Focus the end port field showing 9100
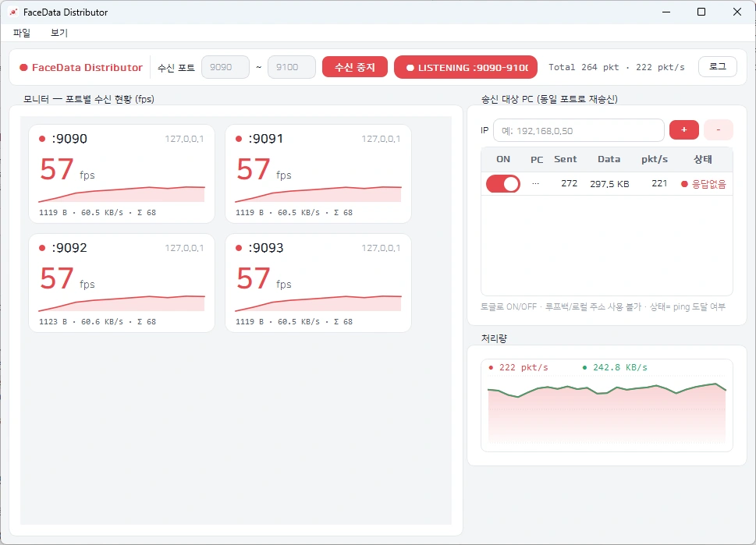756x545 pixels. coord(292,67)
